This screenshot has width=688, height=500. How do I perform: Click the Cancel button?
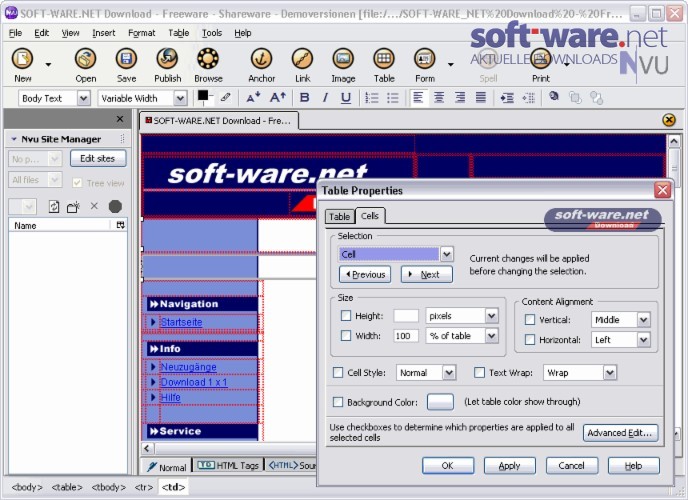pos(571,465)
